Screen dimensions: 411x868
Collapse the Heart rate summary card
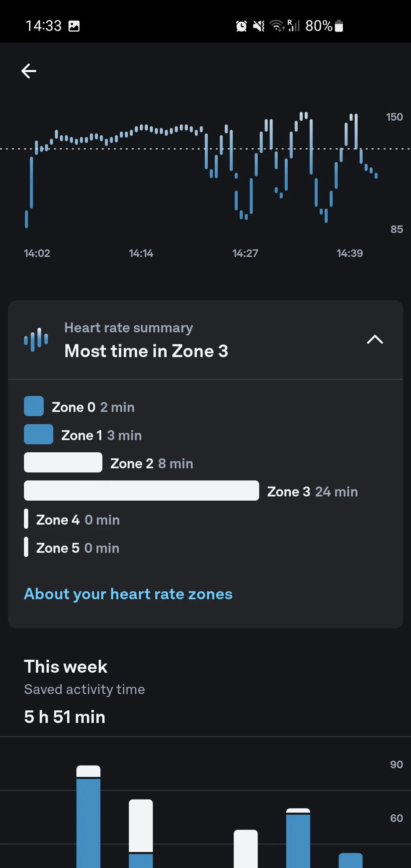[x=375, y=339]
